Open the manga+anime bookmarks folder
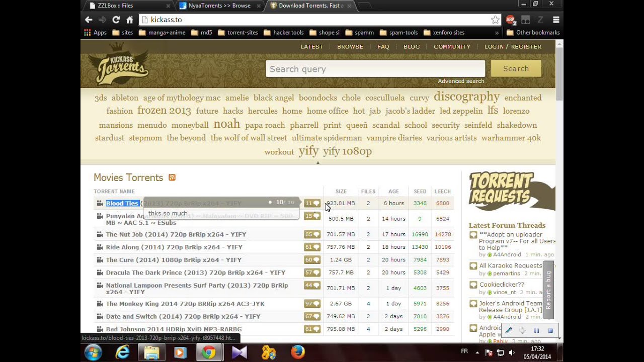Viewport: 644px width, 362px height. coord(162,33)
